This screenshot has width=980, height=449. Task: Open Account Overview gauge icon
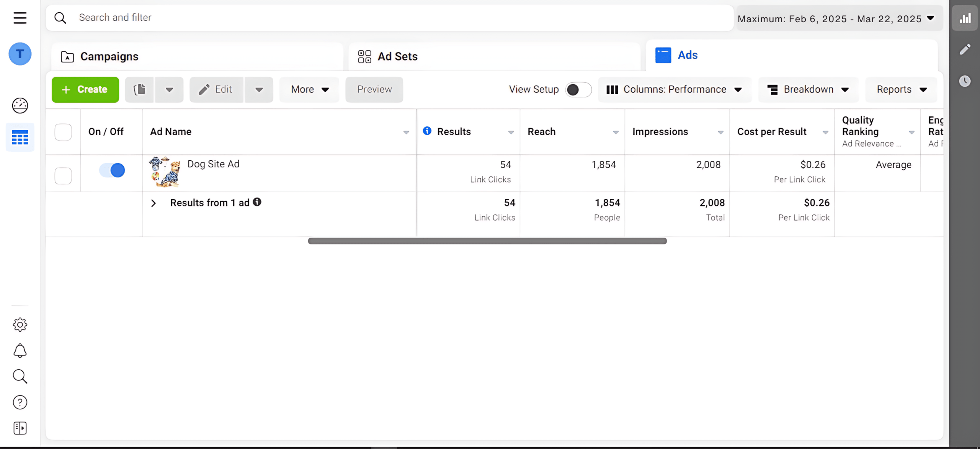point(20,105)
